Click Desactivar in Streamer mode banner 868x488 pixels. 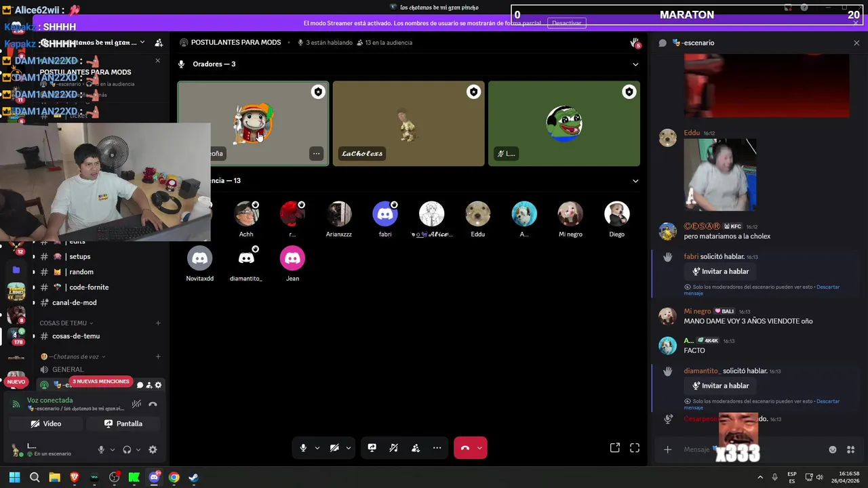coord(566,23)
